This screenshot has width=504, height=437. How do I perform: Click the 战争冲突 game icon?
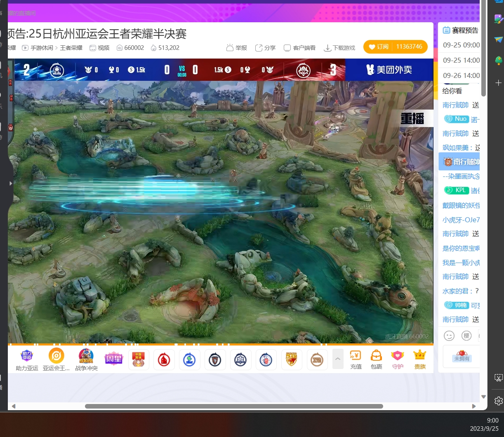coord(86,359)
